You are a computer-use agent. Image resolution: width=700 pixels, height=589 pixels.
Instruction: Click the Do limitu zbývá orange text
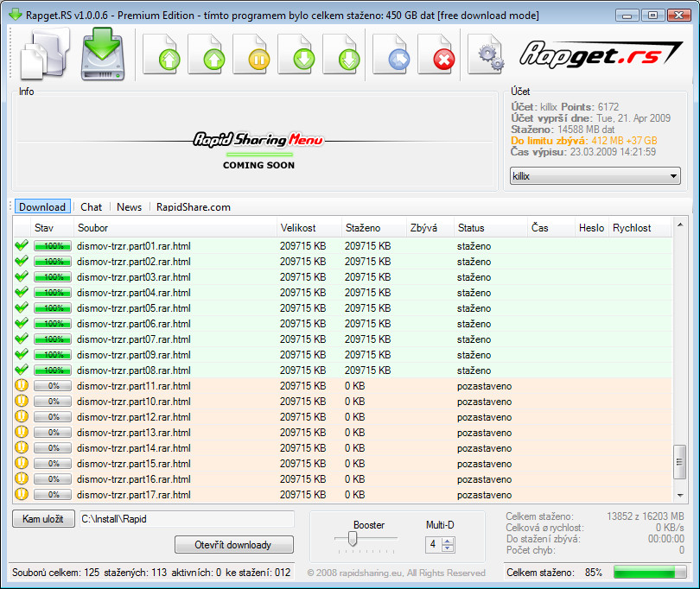[x=584, y=141]
